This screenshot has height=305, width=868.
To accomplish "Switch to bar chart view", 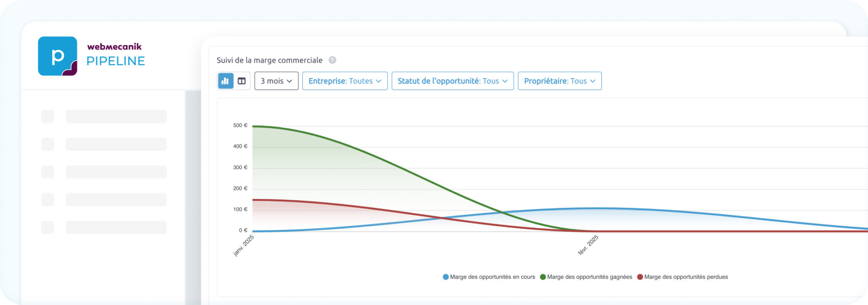I will 225,81.
